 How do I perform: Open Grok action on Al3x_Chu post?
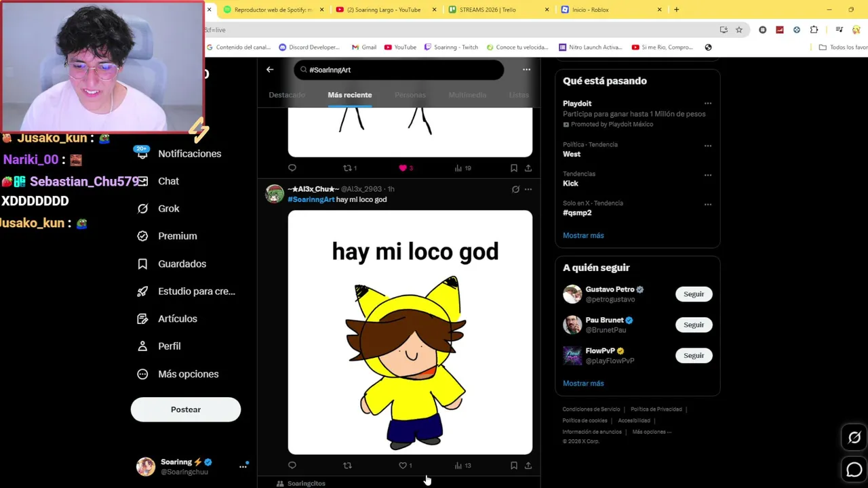tap(515, 189)
